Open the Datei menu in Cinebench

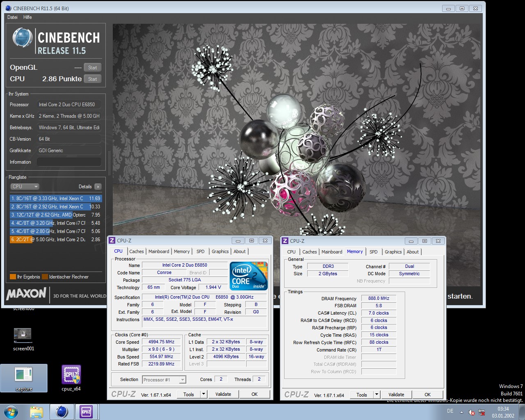point(12,17)
